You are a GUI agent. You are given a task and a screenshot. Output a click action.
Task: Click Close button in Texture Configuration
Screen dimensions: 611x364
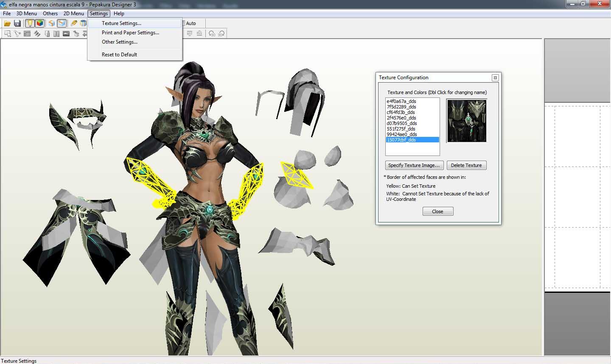click(x=438, y=211)
